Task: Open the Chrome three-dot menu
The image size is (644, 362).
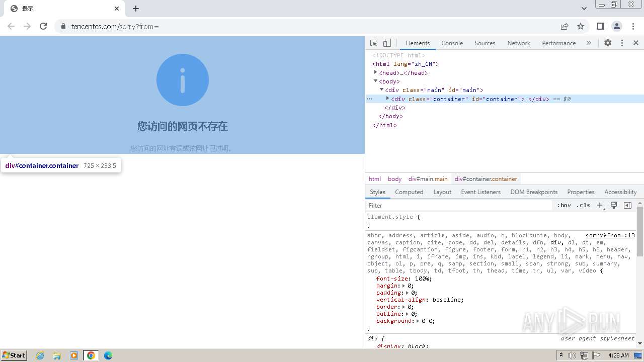Action: (x=633, y=26)
